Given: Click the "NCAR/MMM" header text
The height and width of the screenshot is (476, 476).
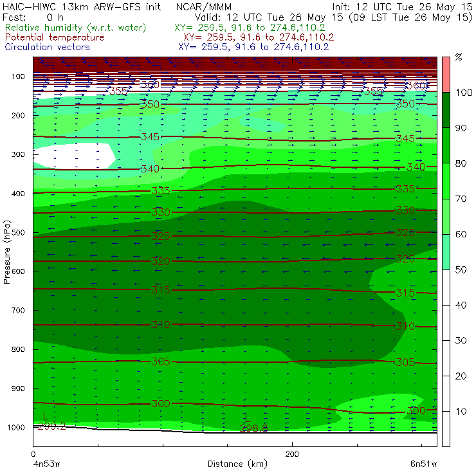Looking at the screenshot, I should (204, 7).
